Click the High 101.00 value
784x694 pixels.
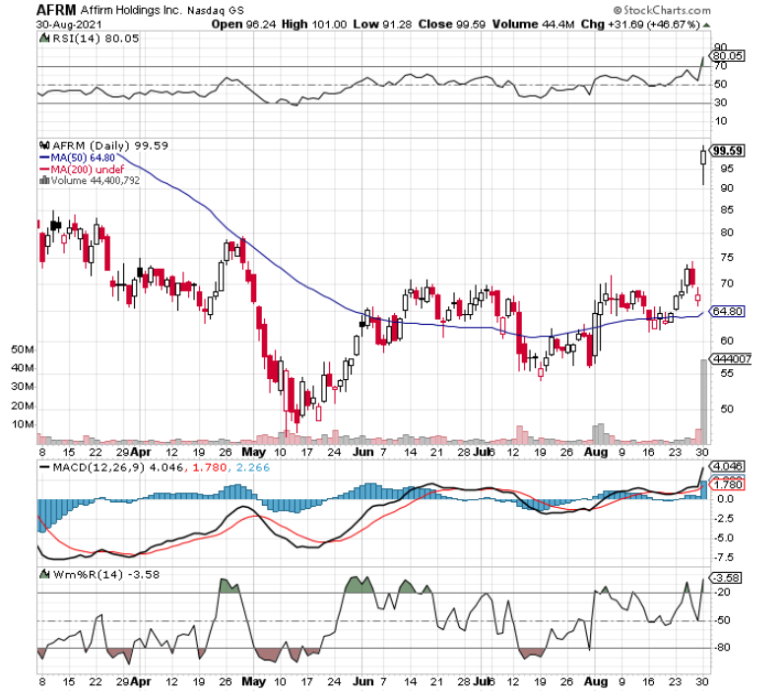[x=314, y=24]
